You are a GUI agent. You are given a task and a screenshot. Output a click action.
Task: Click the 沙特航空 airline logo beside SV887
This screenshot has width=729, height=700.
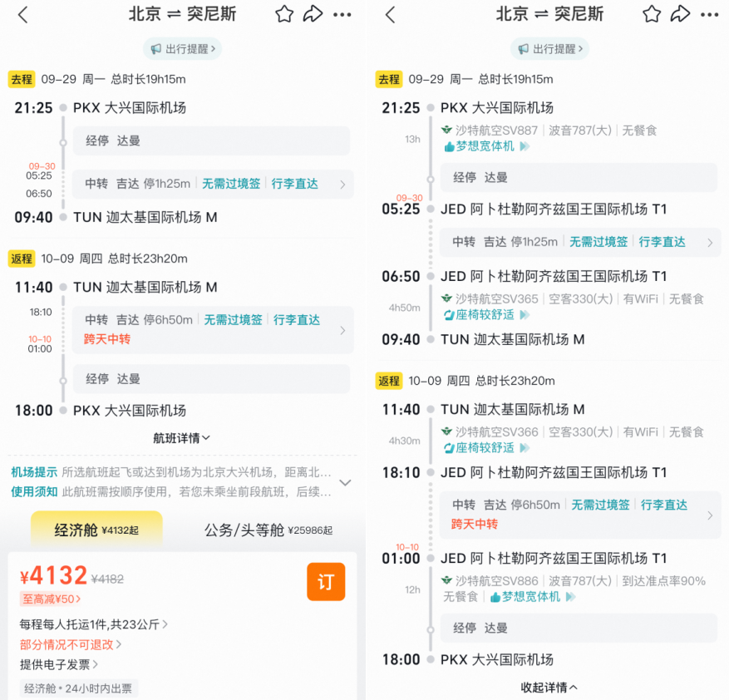[446, 131]
